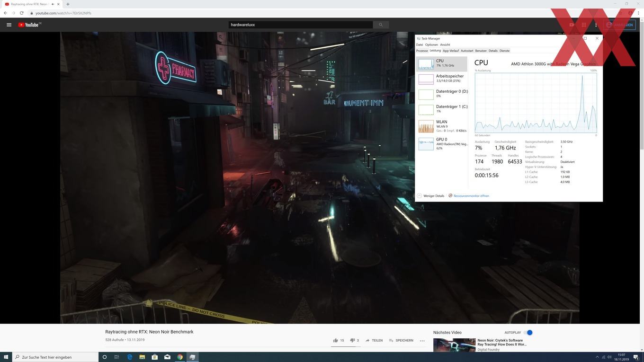Screen dimensions: 644x362
Task: Open the Datei menu in Task Manager
Action: point(420,44)
